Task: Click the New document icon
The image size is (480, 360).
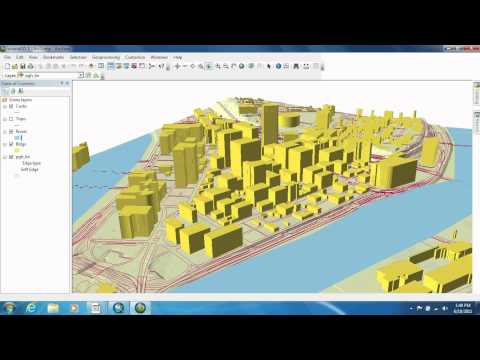Action: pos(7,66)
